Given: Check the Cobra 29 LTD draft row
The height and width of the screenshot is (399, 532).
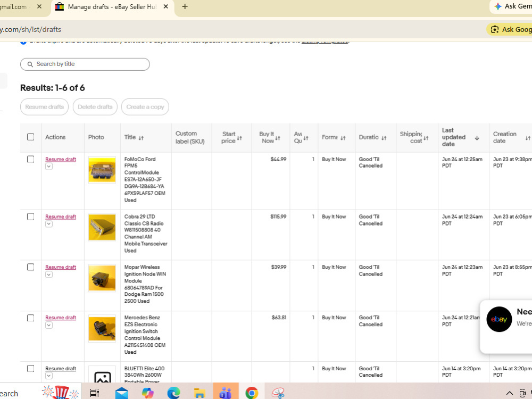Looking at the screenshot, I should point(30,217).
